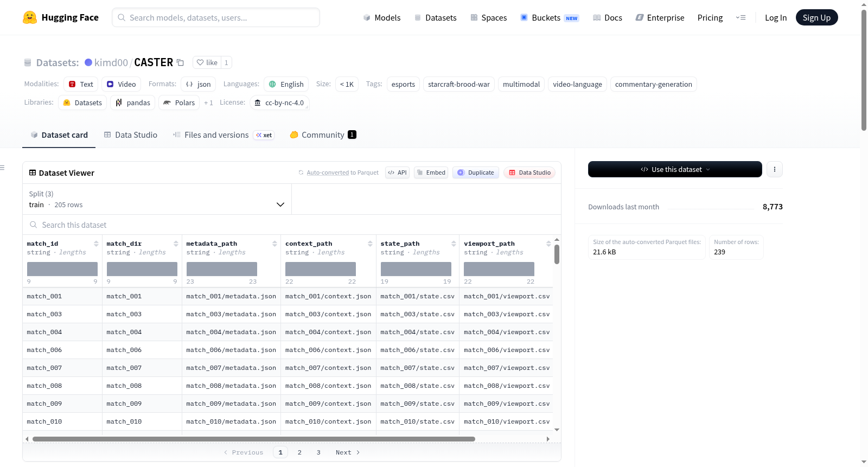The image size is (868, 467).
Task: Click the Hugging Face logo icon
Action: (x=30, y=17)
